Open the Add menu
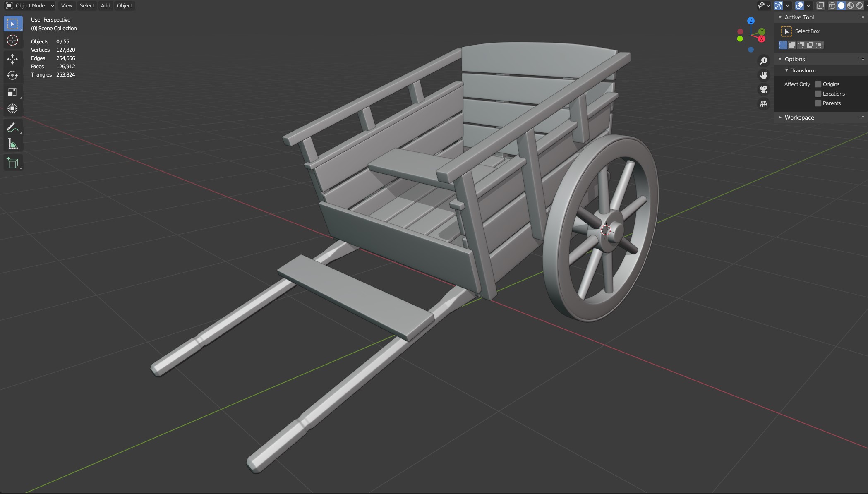Image resolution: width=868 pixels, height=494 pixels. click(106, 5)
